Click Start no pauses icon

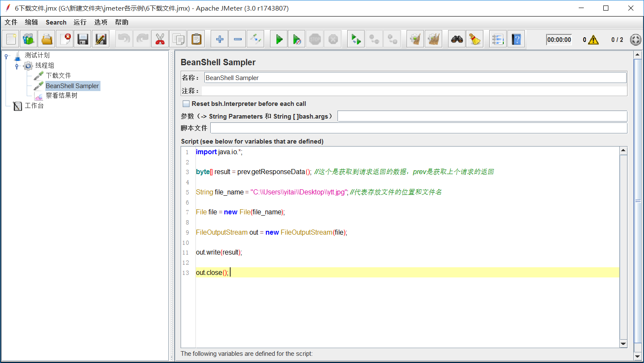pyautogui.click(x=297, y=39)
